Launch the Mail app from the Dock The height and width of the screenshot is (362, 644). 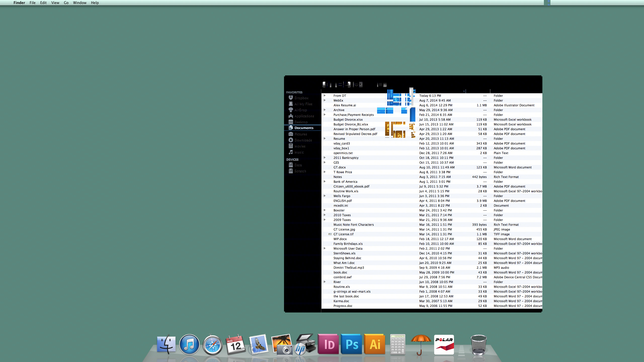[x=258, y=344]
